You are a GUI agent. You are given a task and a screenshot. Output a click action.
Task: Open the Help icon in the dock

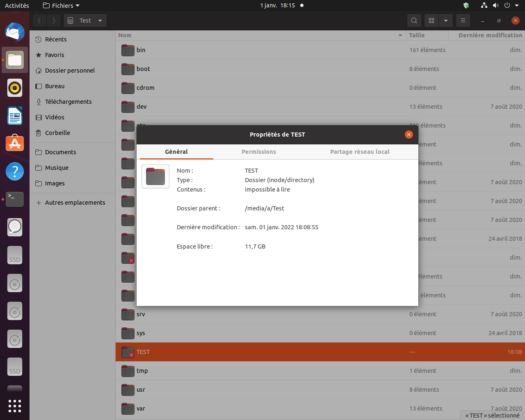click(15, 171)
